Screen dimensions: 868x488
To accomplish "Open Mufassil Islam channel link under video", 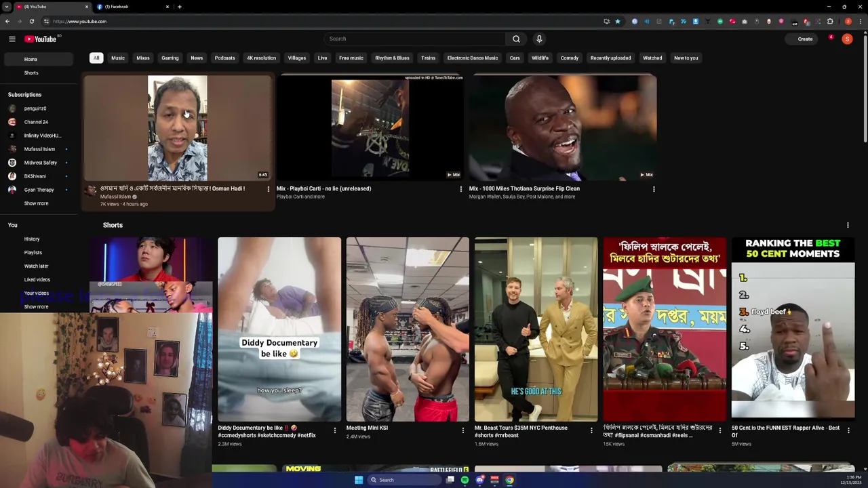I will [x=116, y=197].
